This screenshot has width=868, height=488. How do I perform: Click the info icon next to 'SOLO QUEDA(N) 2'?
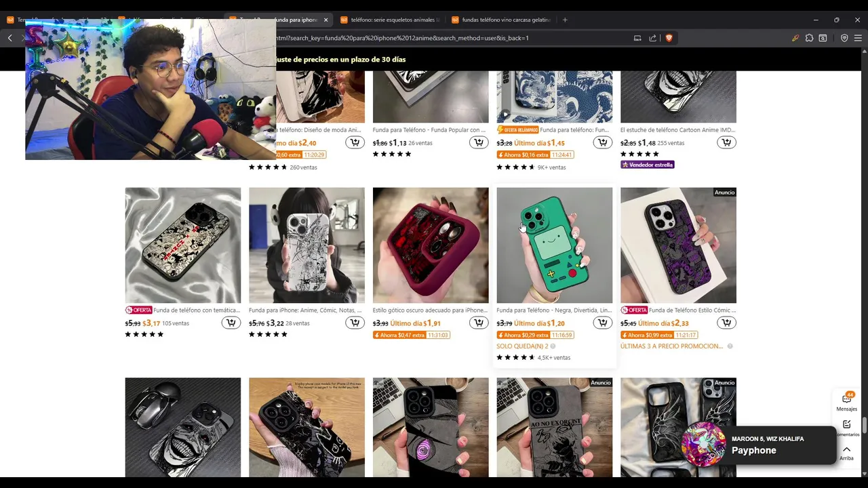coord(553,346)
